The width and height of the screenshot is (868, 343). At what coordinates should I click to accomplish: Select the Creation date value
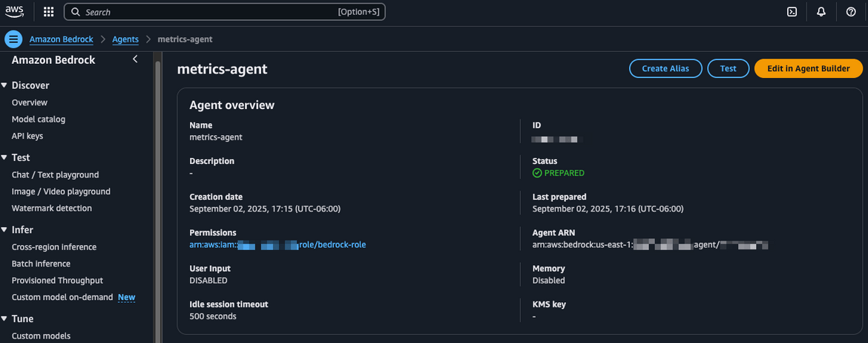pos(265,209)
